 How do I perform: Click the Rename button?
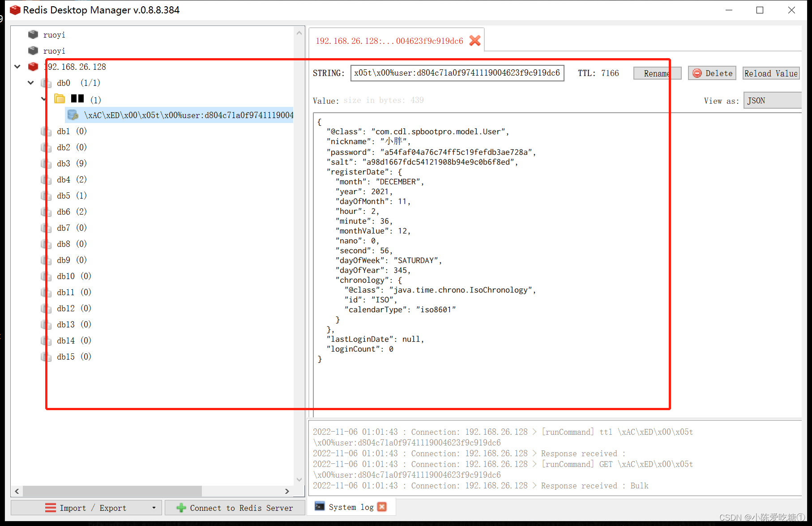(x=657, y=73)
